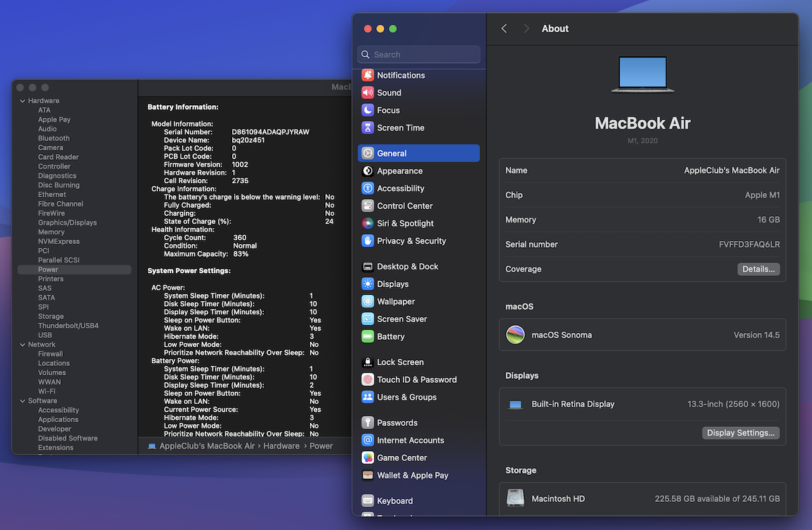Open Control Center icon
812x530 pixels.
[x=368, y=205]
